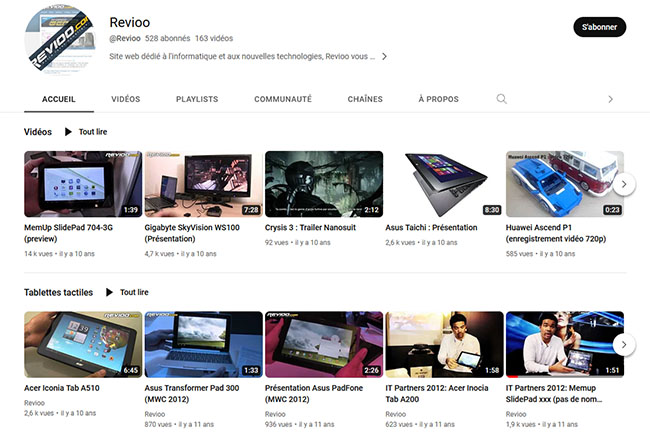Open the Asus Transformer Pad 300 thumbnail
650x442 pixels.
tap(204, 345)
